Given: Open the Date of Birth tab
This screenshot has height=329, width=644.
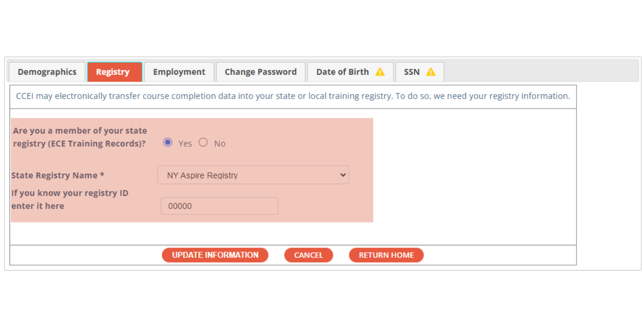Looking at the screenshot, I should (343, 72).
